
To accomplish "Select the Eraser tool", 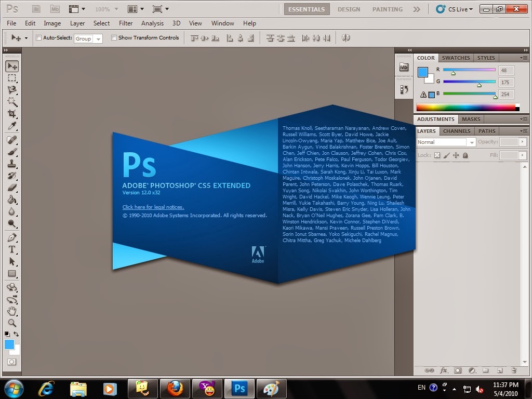I will coord(12,187).
